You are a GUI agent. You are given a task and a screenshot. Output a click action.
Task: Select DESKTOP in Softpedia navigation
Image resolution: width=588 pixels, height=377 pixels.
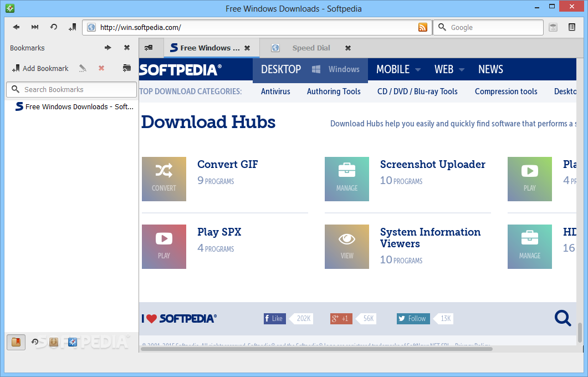(281, 69)
